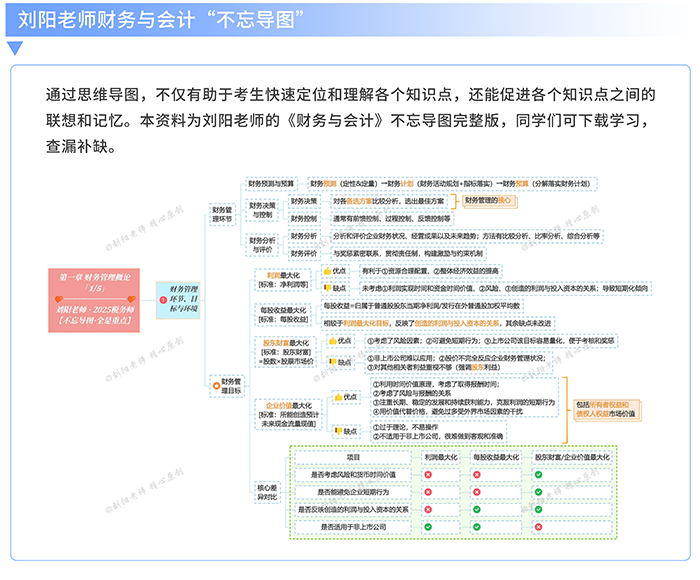The width and height of the screenshot is (700, 580).
Task: Select the 核心差异对比 node
Action: pyautogui.click(x=267, y=492)
